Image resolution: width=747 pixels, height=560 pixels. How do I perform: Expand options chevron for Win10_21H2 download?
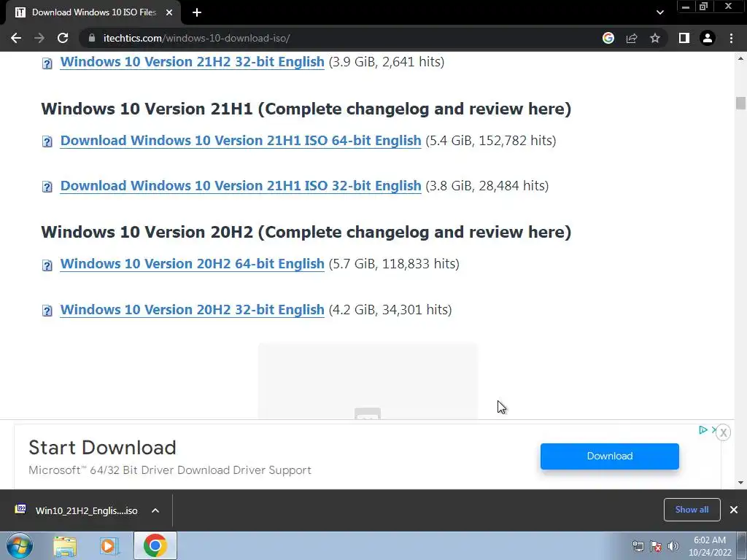tap(155, 510)
